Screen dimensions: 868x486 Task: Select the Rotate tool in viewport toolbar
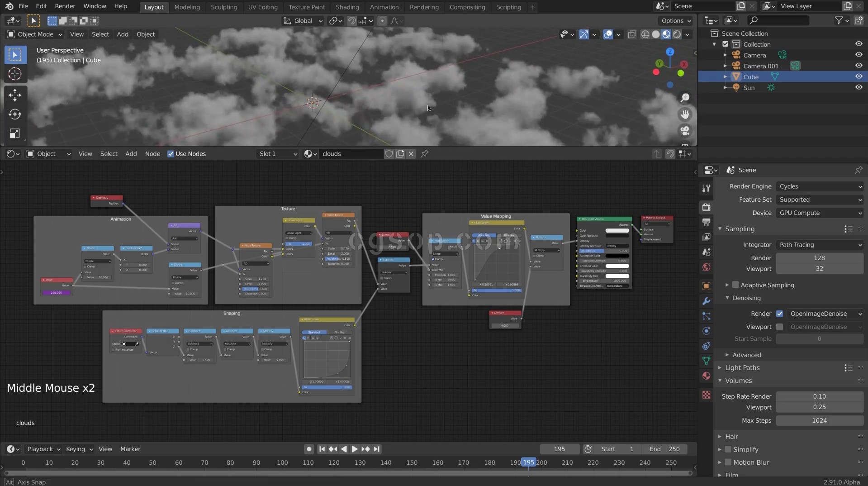15,114
